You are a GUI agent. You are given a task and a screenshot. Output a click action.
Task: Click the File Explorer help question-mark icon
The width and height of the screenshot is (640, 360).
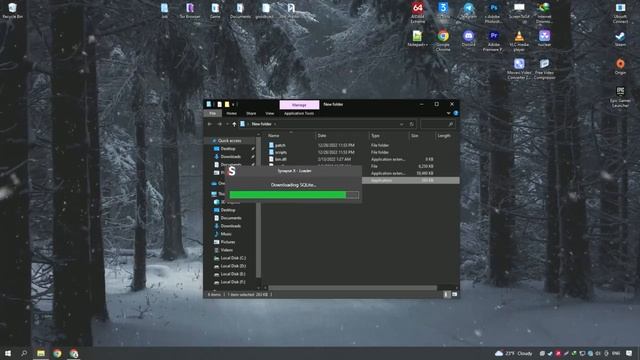pos(456,113)
